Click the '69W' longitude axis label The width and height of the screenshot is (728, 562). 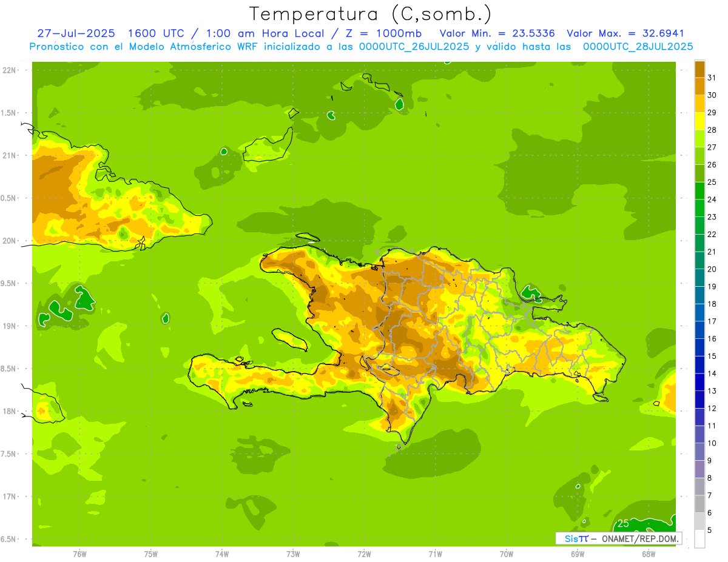click(578, 554)
